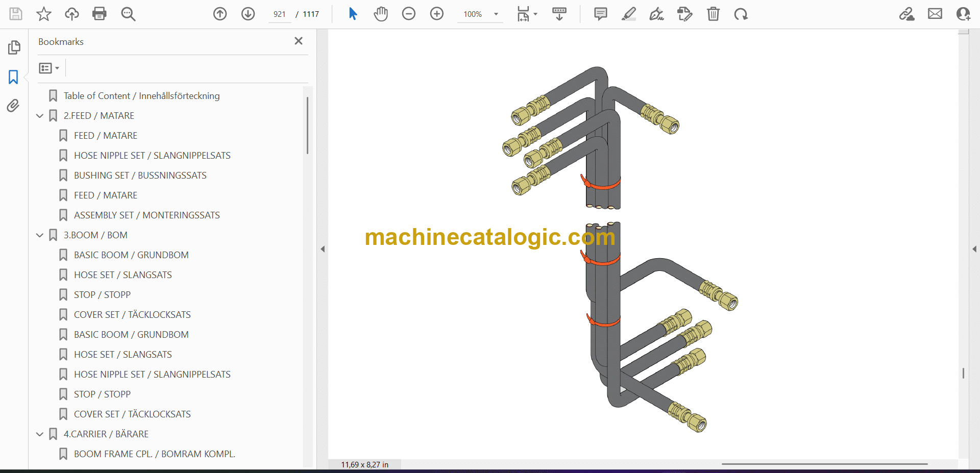Add a sticky note comment
Image resolution: width=980 pixels, height=473 pixels.
pyautogui.click(x=600, y=14)
